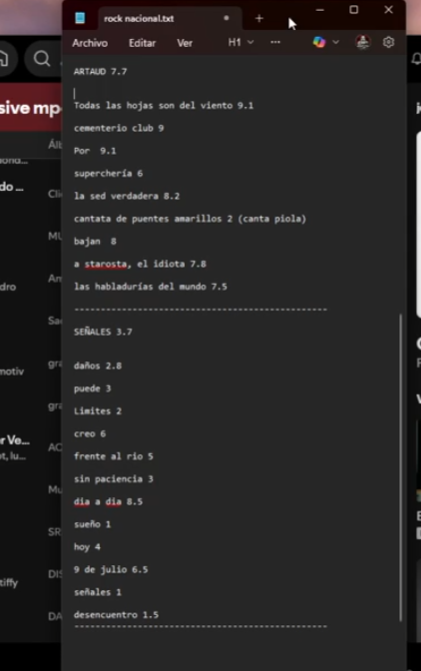
Task: Click the line 'puede 3'
Action: click(92, 389)
